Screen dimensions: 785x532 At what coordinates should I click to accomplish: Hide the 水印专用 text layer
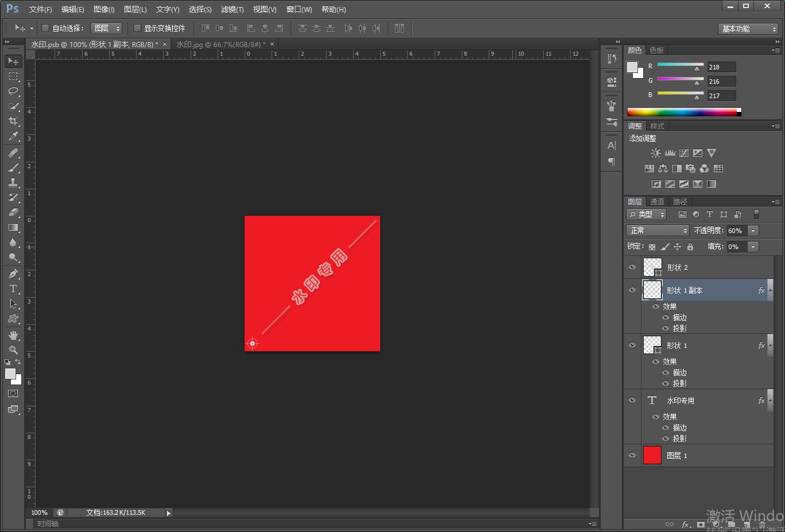(x=632, y=401)
